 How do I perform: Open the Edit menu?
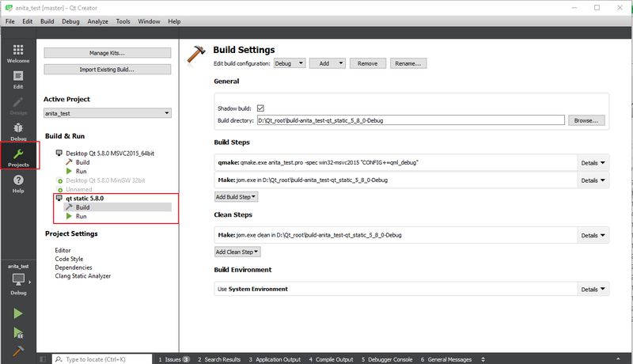pos(28,21)
